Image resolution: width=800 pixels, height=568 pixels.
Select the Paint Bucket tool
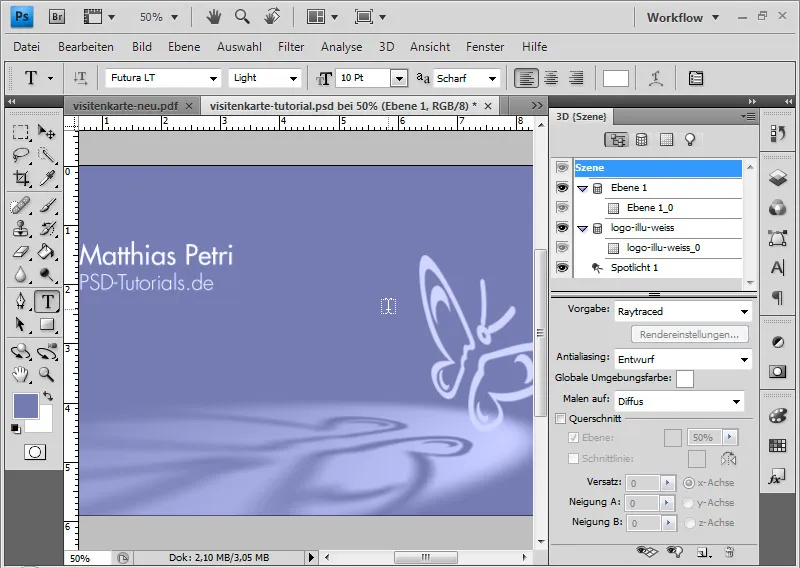(x=47, y=252)
